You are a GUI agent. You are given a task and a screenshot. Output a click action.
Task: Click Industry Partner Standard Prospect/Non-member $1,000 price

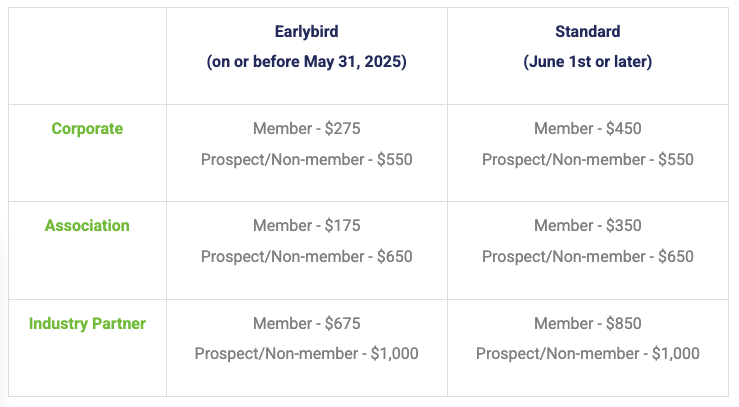587,354
